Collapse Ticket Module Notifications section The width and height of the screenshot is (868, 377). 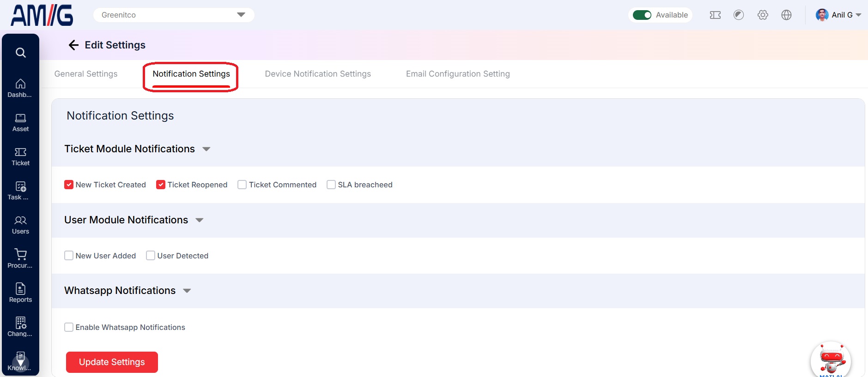206,149
